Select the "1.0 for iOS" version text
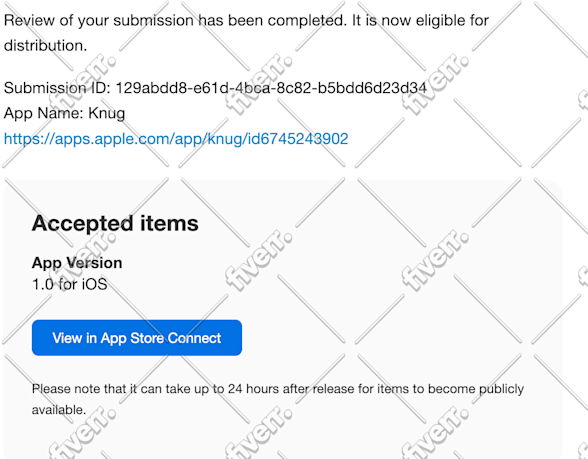588x459 pixels. point(70,284)
